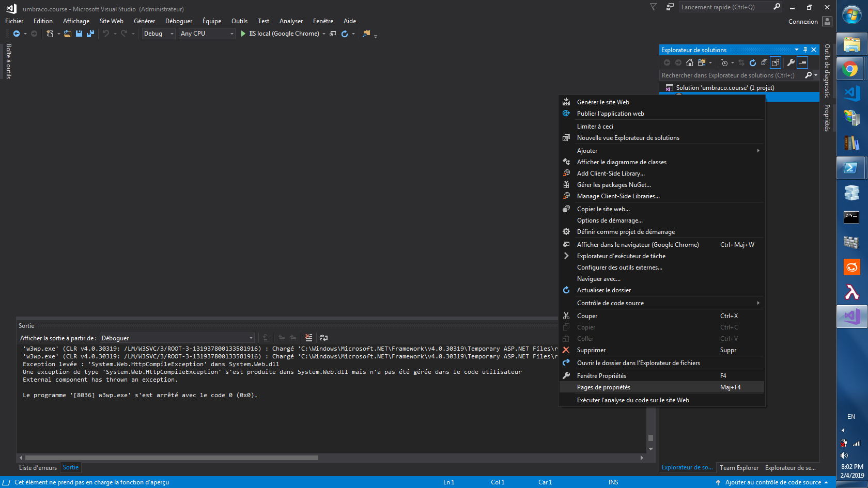Viewport: 868px width, 488px height.
Task: Click Collapse All icon in Solution Explorer
Action: [764, 63]
